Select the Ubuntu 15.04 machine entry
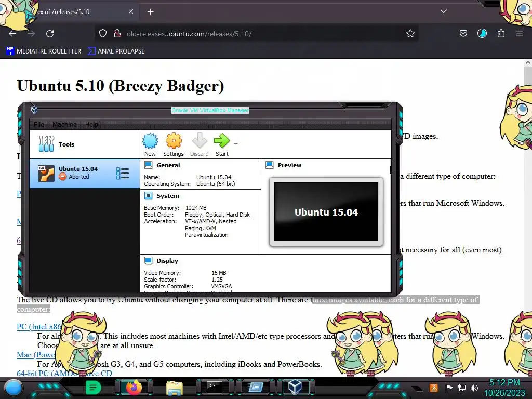 point(85,173)
